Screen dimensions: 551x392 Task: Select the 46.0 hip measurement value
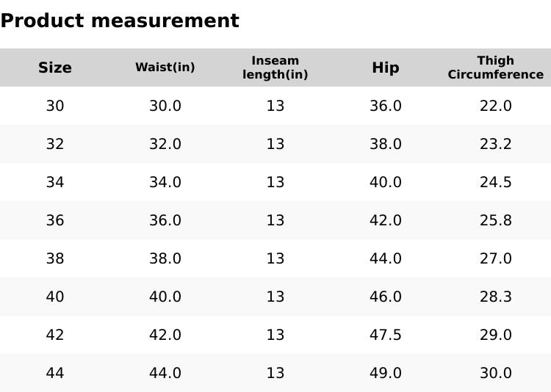(386, 297)
